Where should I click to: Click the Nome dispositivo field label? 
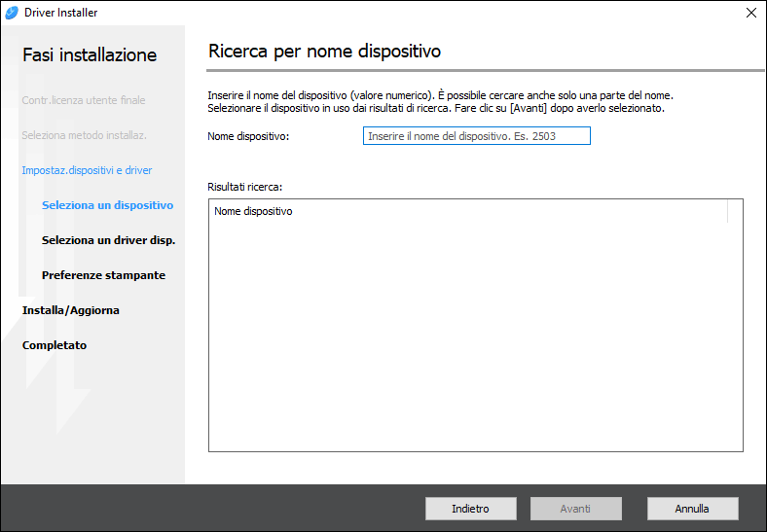[248, 136]
